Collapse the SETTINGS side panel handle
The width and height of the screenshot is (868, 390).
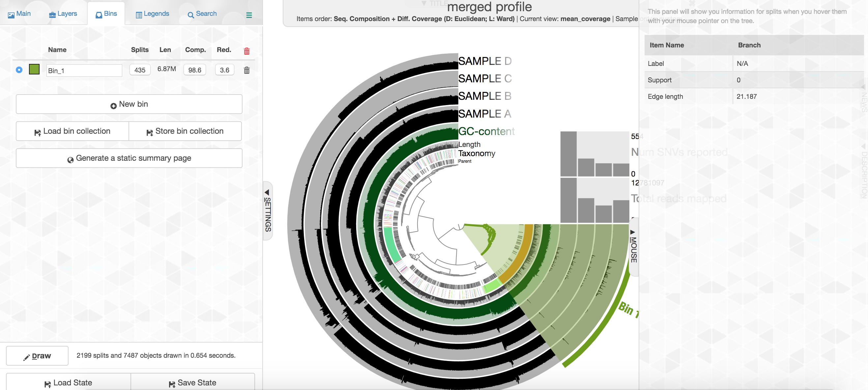click(268, 210)
